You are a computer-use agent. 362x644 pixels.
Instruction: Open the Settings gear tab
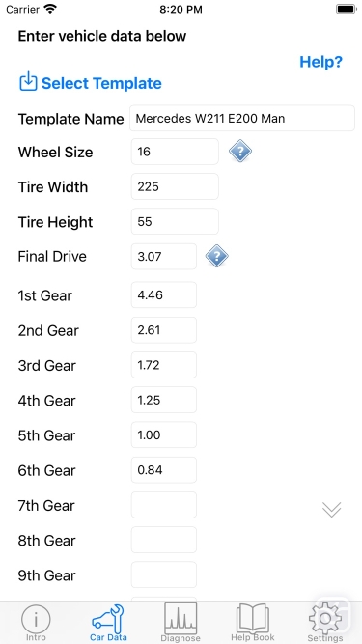tap(325, 623)
